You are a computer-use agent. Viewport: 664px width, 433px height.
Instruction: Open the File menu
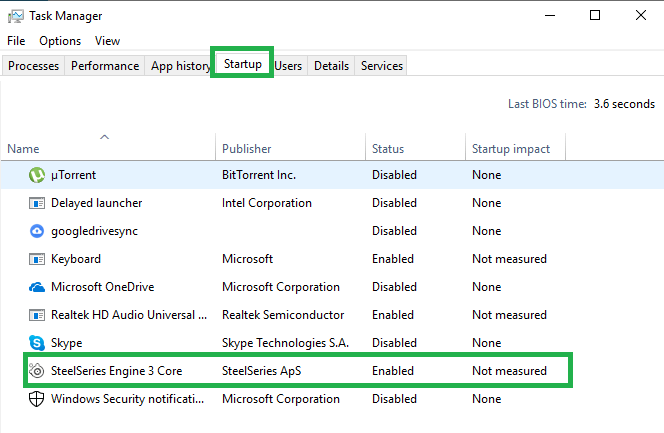16,41
